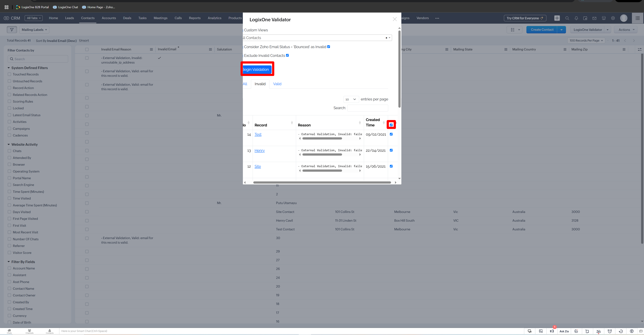Viewport: 644px width, 335px height.
Task: Open the All Tabs dropdown
Action: [x=34, y=18]
